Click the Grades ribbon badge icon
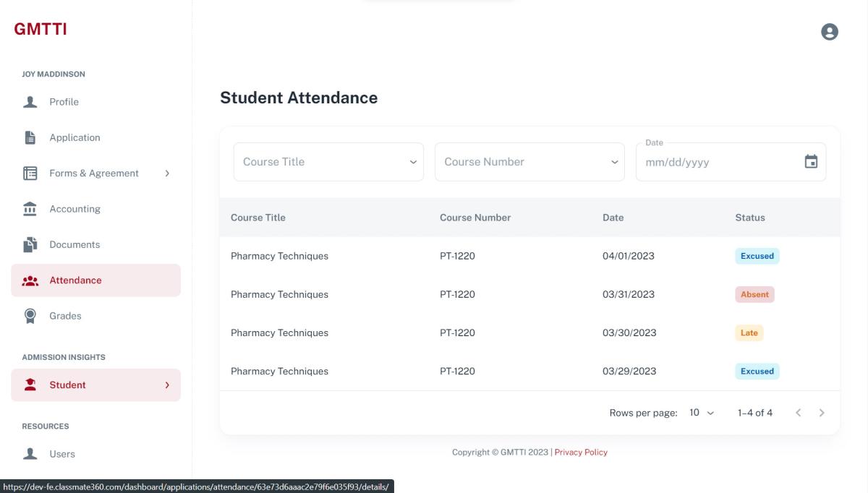Image resolution: width=868 pixels, height=493 pixels. pos(30,316)
